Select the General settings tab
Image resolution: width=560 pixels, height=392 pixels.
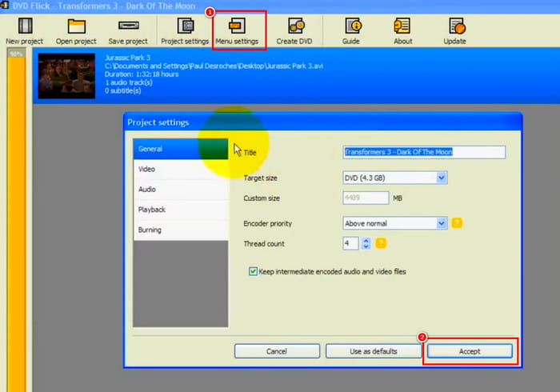click(180, 149)
